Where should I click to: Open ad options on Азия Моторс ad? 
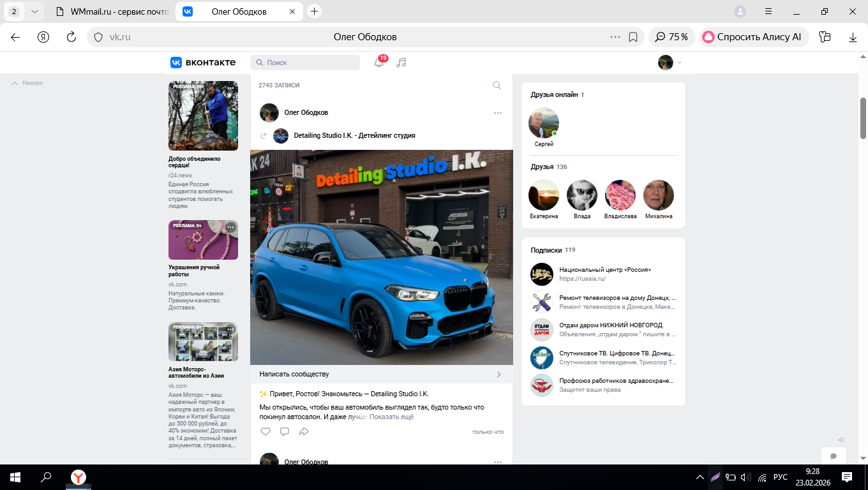[x=230, y=329]
